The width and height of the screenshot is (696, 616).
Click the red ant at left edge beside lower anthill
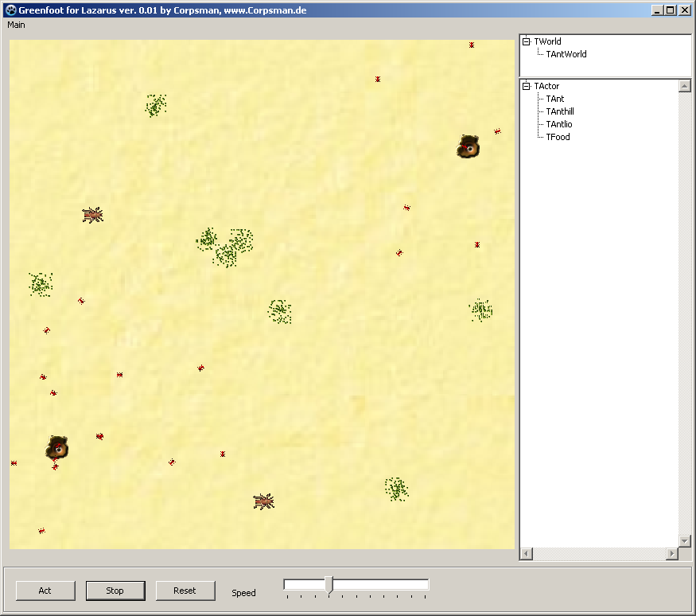point(14,463)
